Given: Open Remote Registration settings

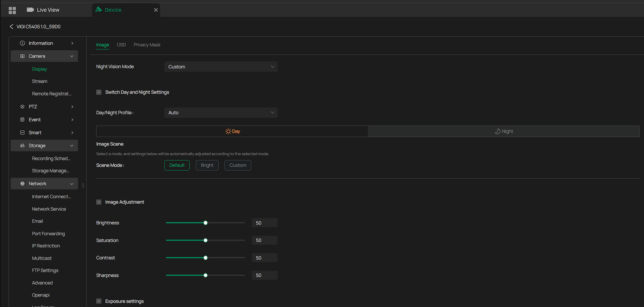Looking at the screenshot, I should click(x=52, y=94).
